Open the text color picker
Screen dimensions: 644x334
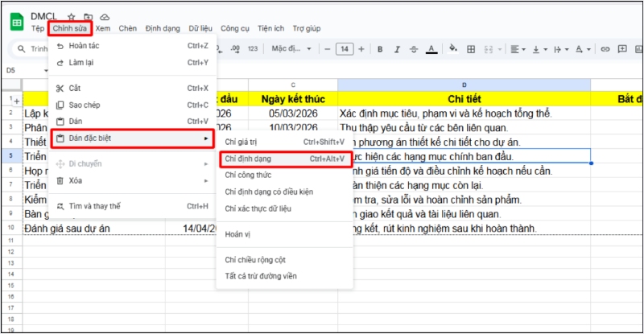click(431, 49)
